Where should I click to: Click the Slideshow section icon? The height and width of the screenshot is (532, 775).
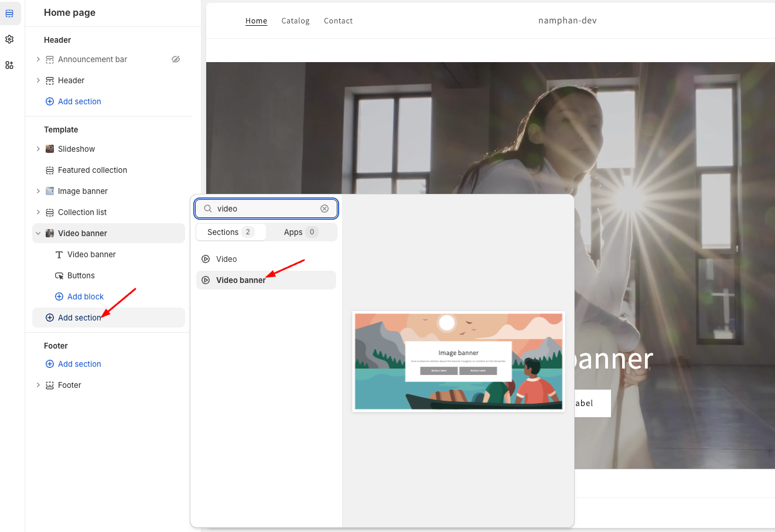50,149
